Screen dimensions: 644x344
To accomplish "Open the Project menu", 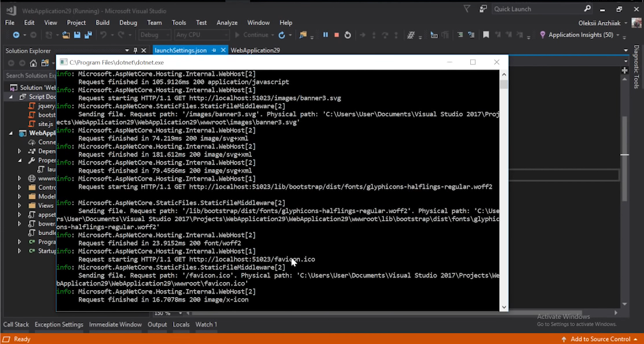I will pyautogui.click(x=76, y=23).
